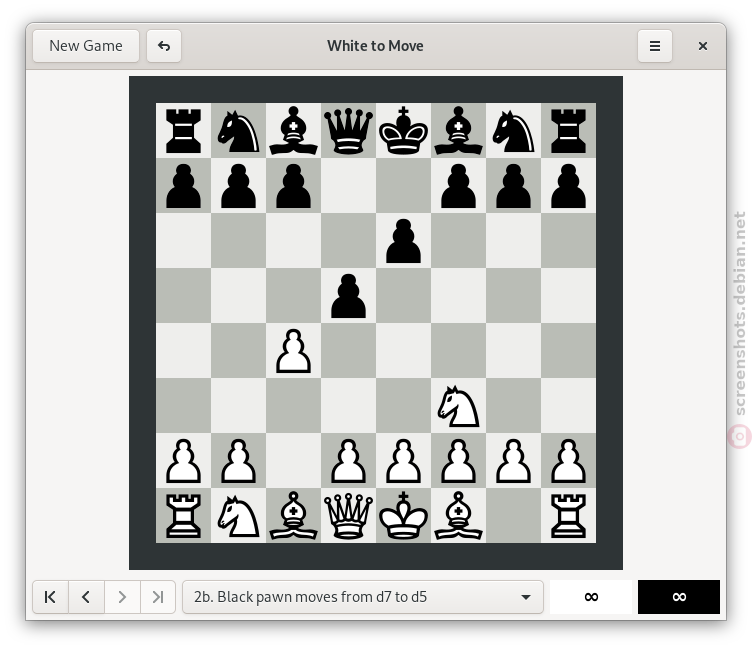Image resolution: width=752 pixels, height=649 pixels.
Task: Select the white bishop on c1
Action: tap(294, 516)
